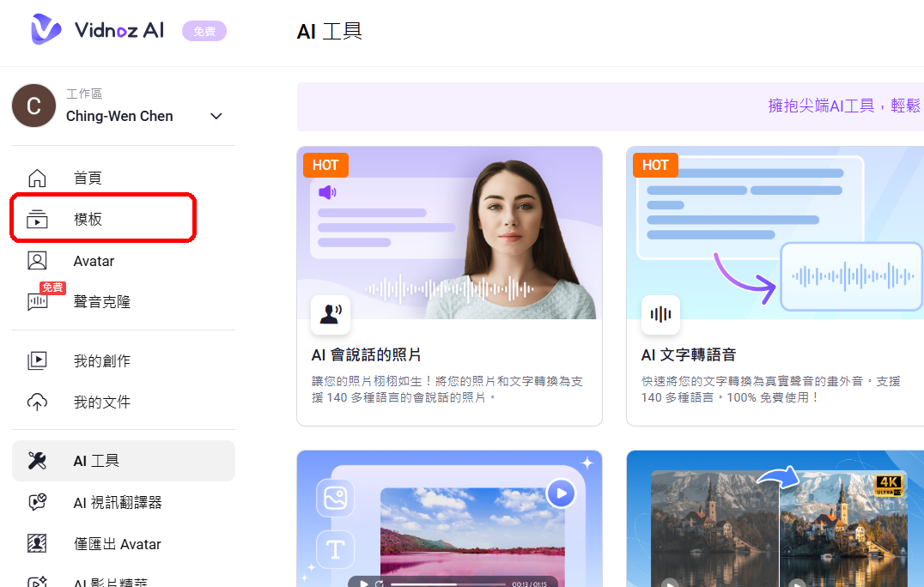Open 我的創作 icon in sidebar
This screenshot has width=924, height=587.
pos(37,360)
